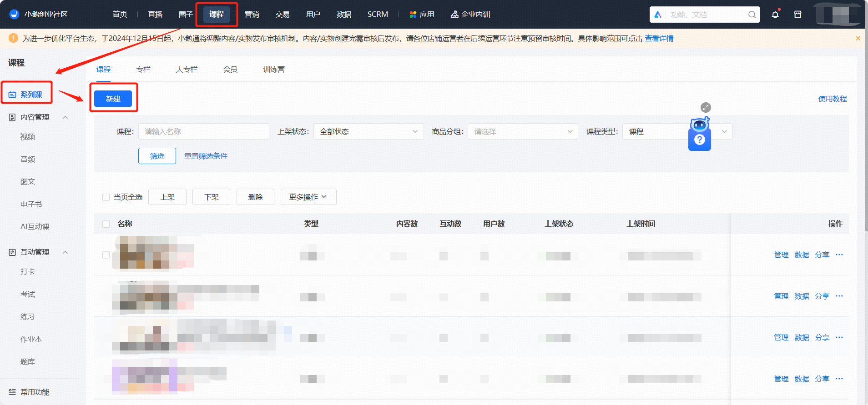Switch to the 会员 tab
The image size is (868, 405).
tap(230, 69)
